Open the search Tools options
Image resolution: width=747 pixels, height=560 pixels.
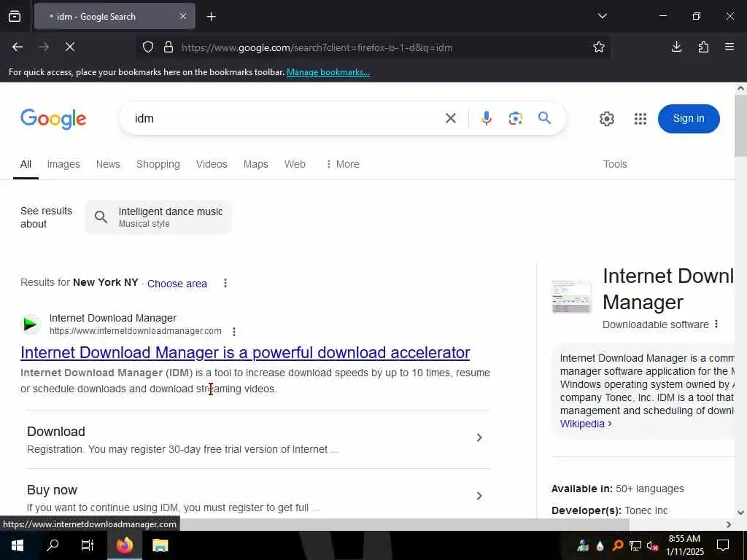tap(615, 164)
